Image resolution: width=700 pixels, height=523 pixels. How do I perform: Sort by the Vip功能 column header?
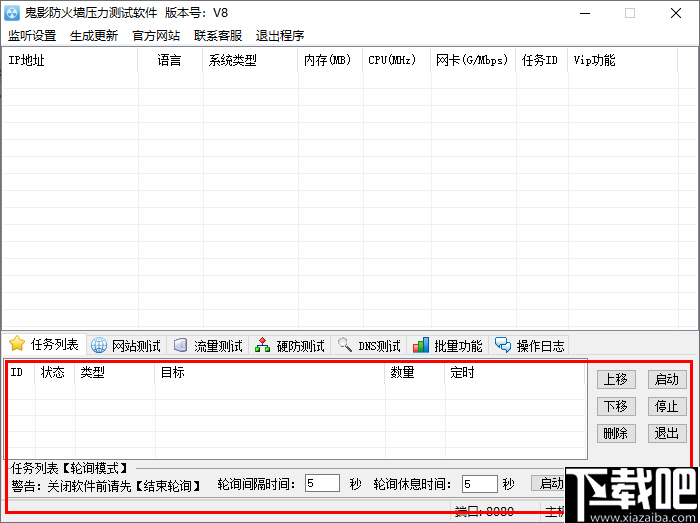(623, 60)
